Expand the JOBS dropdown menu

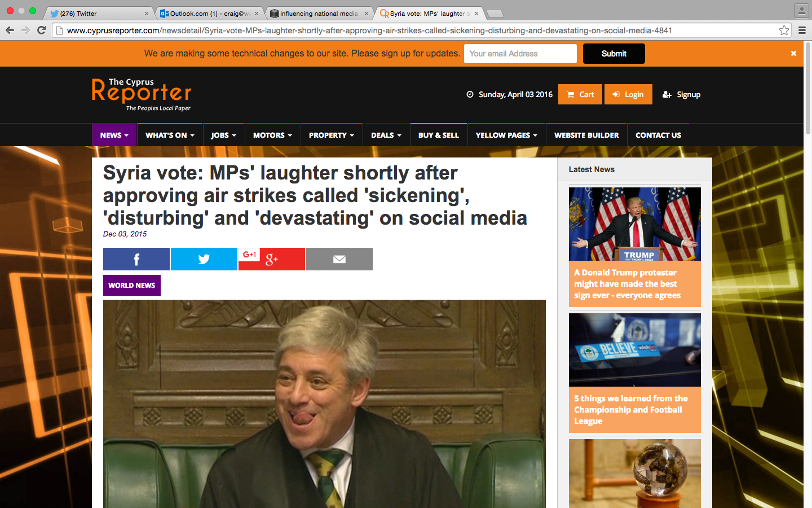223,135
